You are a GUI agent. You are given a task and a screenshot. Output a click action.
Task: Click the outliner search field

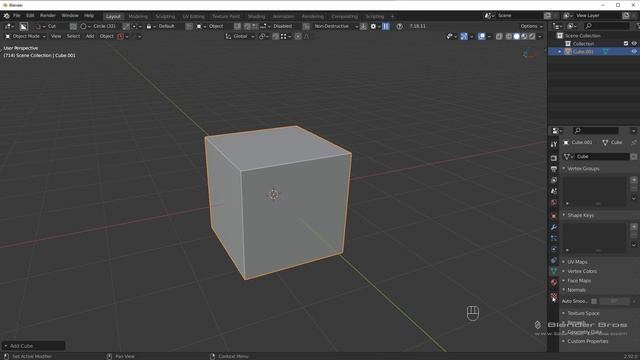(x=607, y=26)
